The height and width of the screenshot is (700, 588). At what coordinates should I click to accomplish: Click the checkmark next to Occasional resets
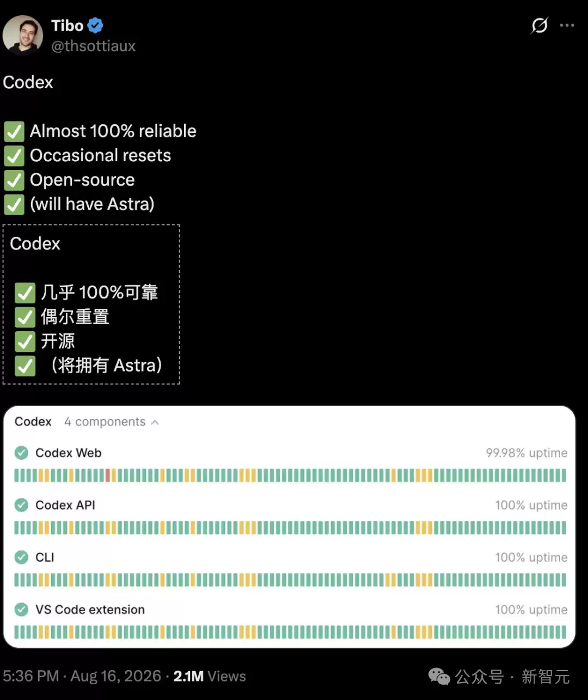(x=14, y=156)
